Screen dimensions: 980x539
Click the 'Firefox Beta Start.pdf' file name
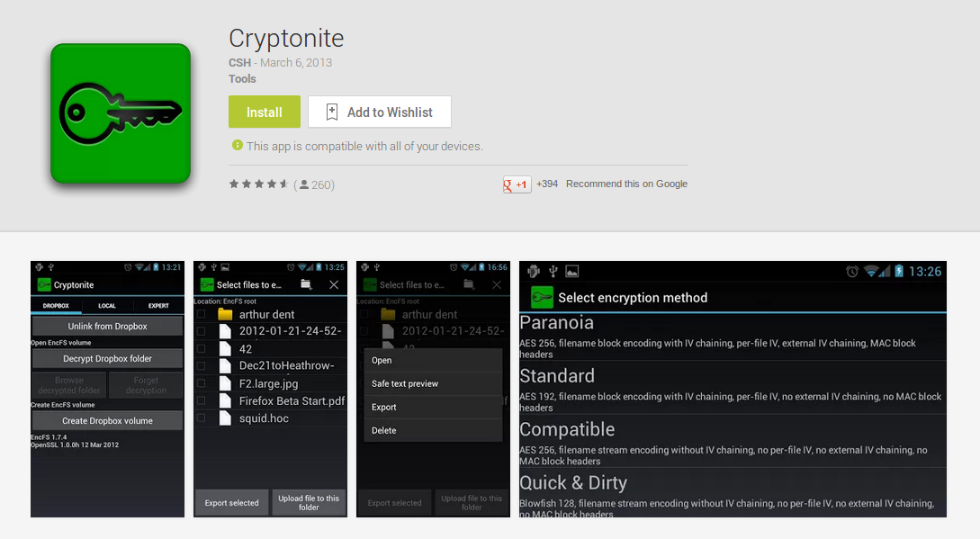[x=292, y=400]
